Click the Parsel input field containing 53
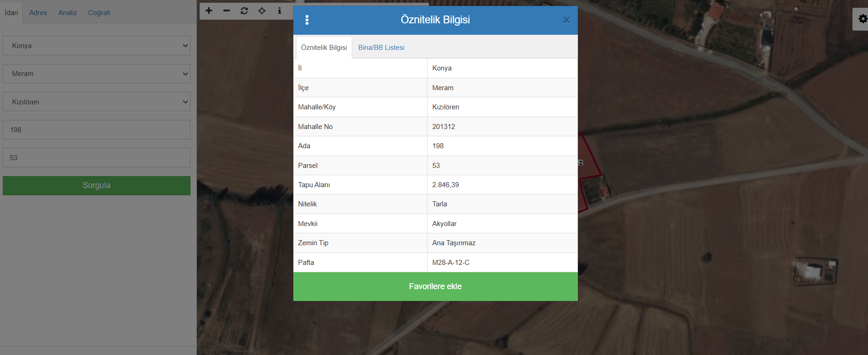Viewport: 868px width, 355px height. click(x=96, y=158)
